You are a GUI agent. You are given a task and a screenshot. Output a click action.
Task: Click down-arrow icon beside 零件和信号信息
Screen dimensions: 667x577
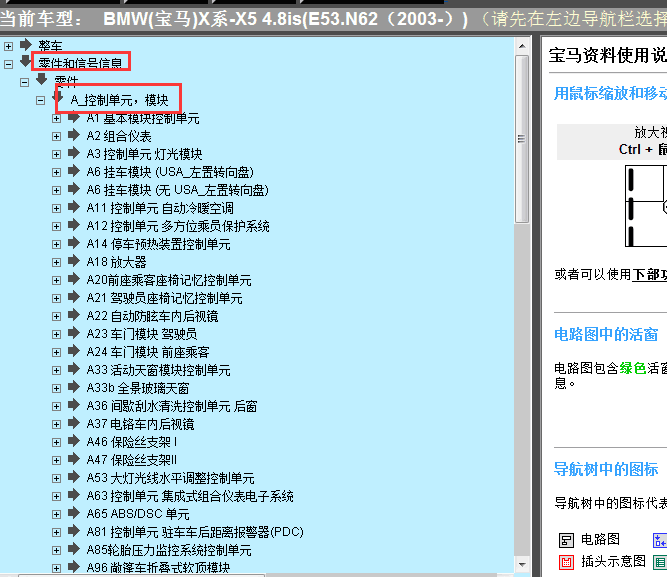(x=26, y=61)
